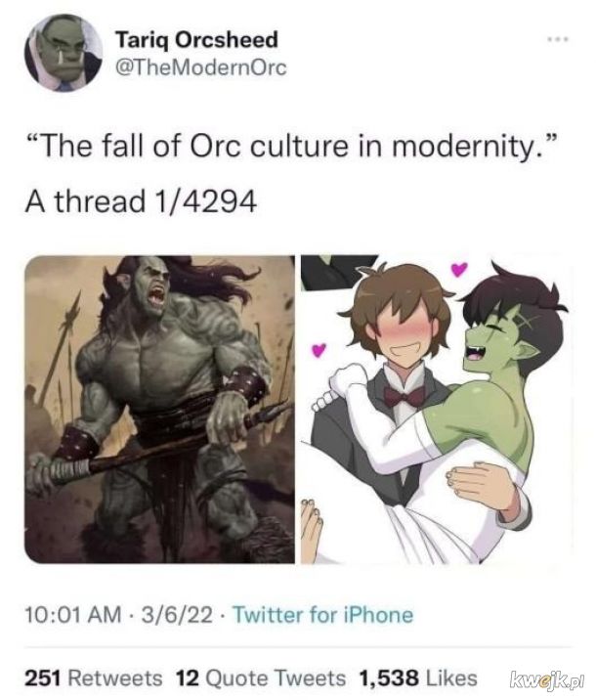Click the pink heart above the couple
The width and height of the screenshot is (596, 700).
[x=459, y=269]
